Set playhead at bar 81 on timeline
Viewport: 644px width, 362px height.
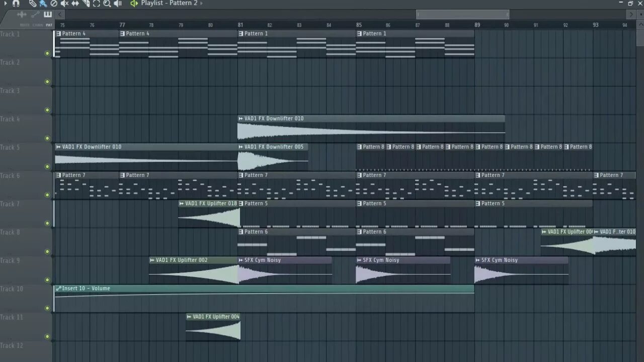click(240, 25)
